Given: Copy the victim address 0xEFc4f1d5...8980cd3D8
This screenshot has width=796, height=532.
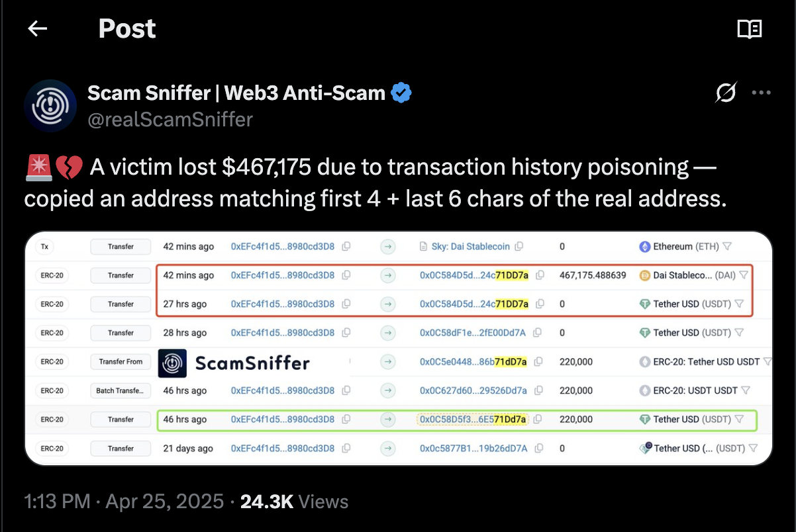Looking at the screenshot, I should coord(346,246).
